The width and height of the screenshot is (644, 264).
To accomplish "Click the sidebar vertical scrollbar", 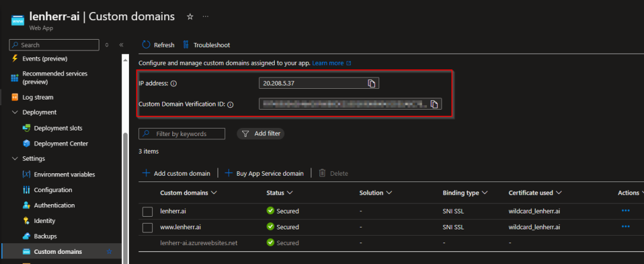I will 126,197.
